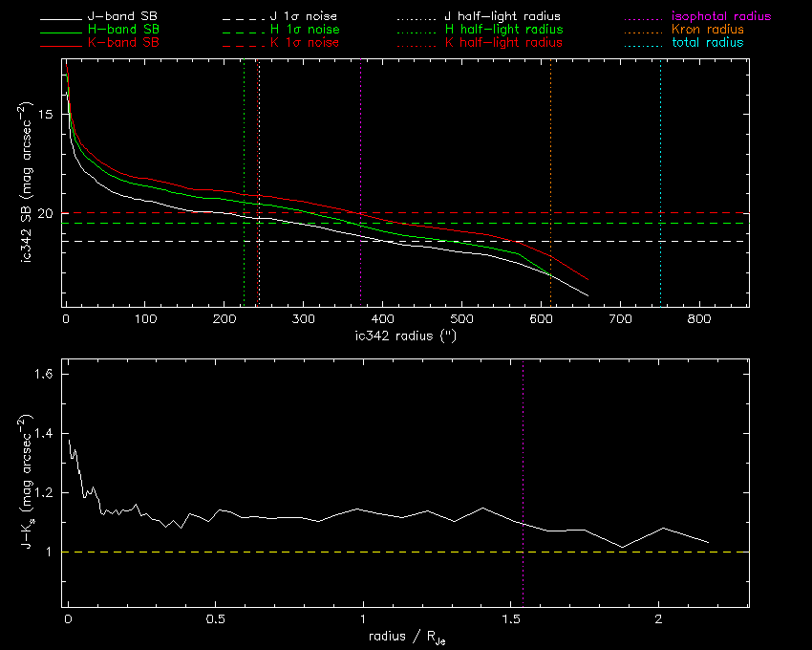The width and height of the screenshot is (812, 650).
Task: Click the 800 tick label on radius axis
Action: (700, 318)
